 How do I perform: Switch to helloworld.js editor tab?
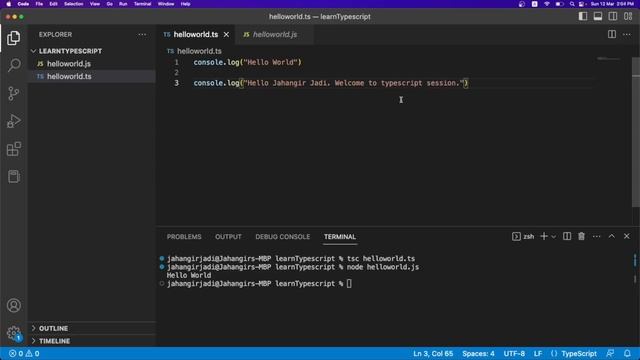tap(275, 35)
